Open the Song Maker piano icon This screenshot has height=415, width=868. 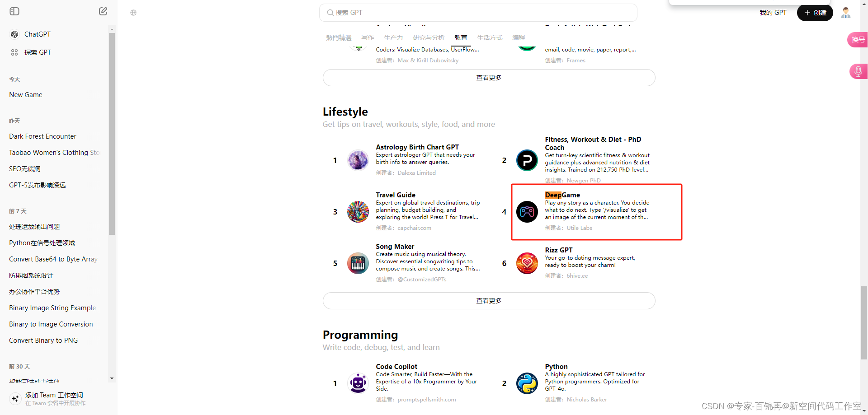click(x=358, y=263)
